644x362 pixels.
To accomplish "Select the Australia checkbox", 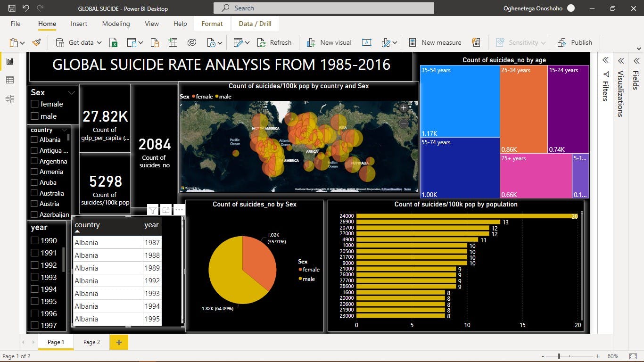I will tap(34, 193).
